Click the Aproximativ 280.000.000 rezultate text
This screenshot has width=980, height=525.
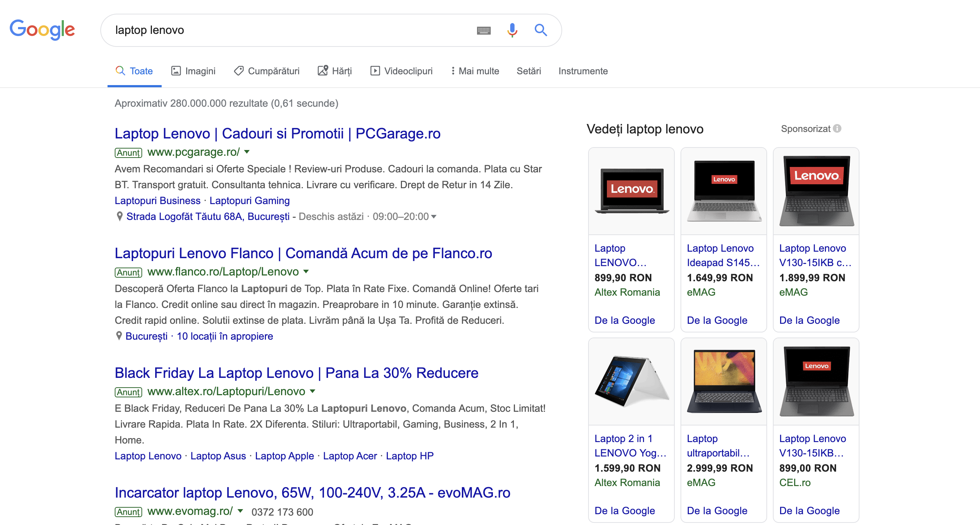click(226, 103)
